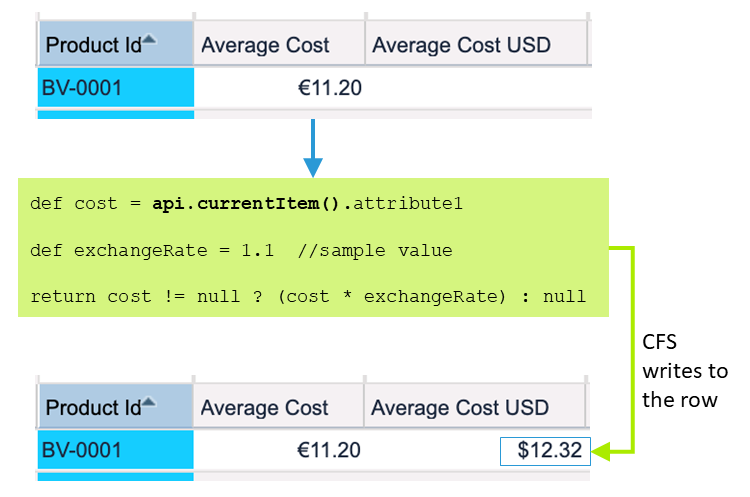Click the exchangeRate = 1.1 code line

[241, 251]
